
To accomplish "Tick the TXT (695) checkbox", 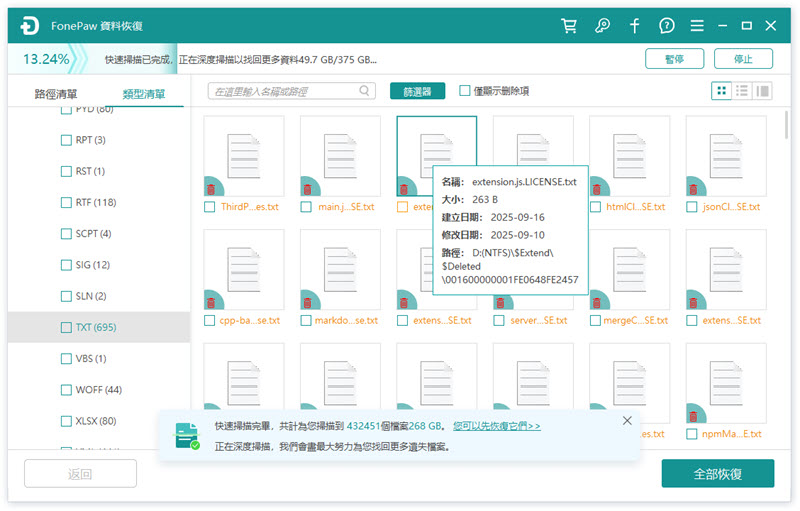I will point(66,327).
